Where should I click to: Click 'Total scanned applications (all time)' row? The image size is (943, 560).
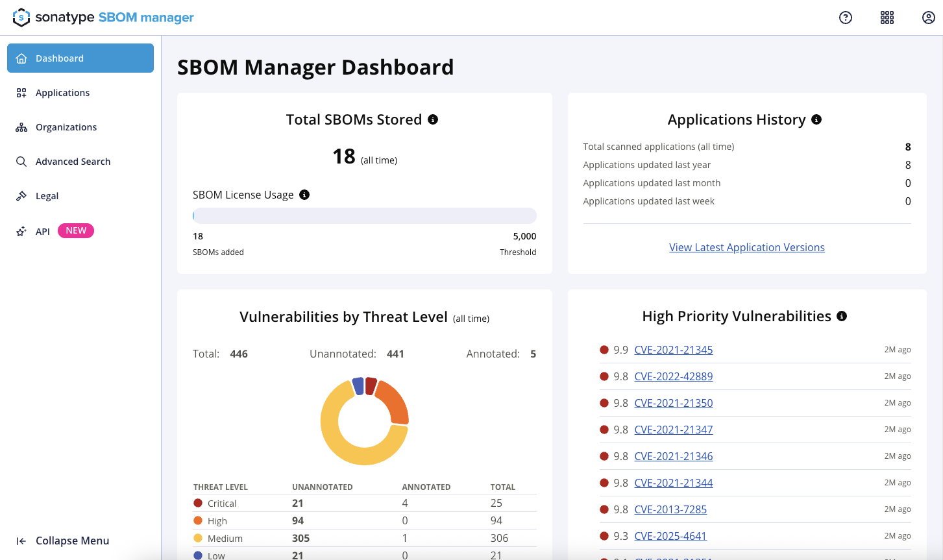[747, 147]
